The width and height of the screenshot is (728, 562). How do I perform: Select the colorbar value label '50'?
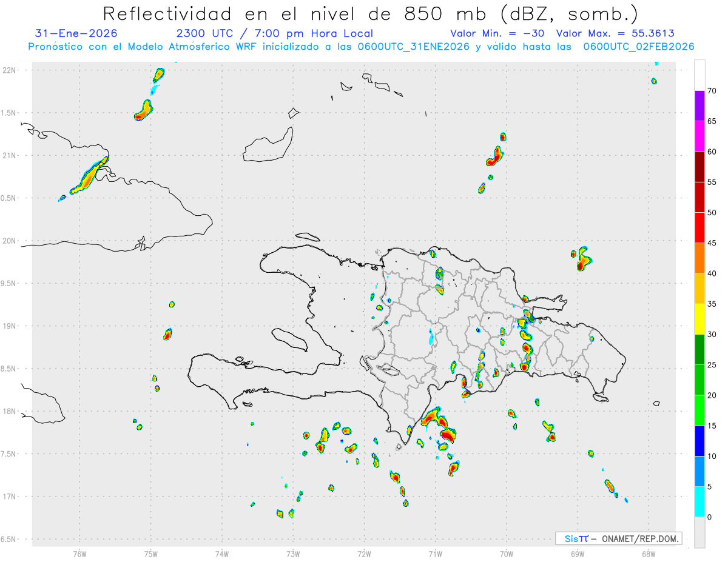[712, 213]
